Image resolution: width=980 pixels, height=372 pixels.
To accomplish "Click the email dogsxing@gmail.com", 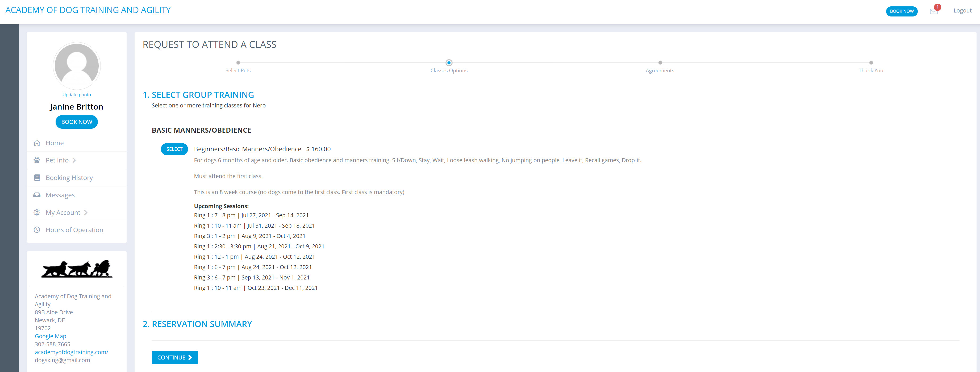I will click(62, 360).
